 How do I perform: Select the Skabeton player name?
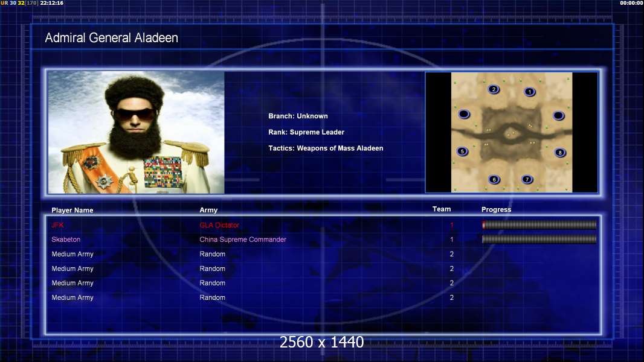coord(66,240)
